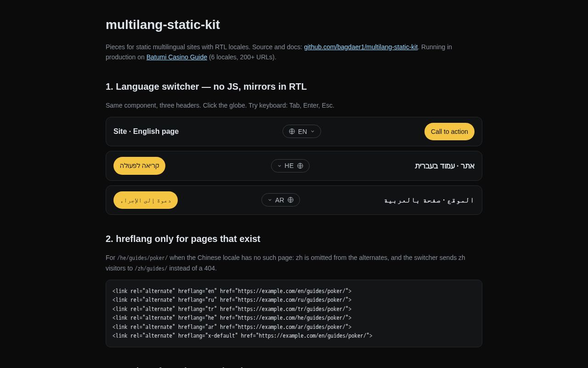
Task: Click the hreflang="en" code line
Action: [x=232, y=291]
